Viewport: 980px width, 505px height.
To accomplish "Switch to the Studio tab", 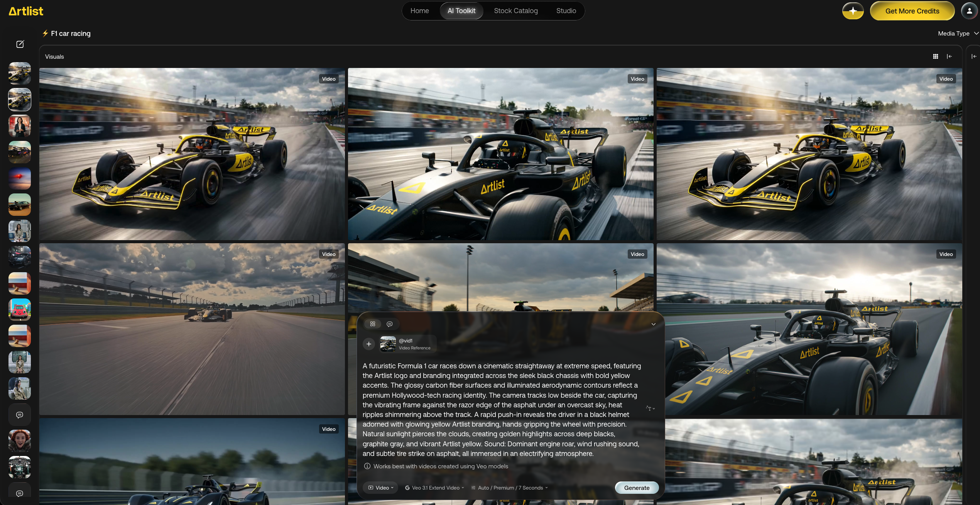I will (x=566, y=11).
